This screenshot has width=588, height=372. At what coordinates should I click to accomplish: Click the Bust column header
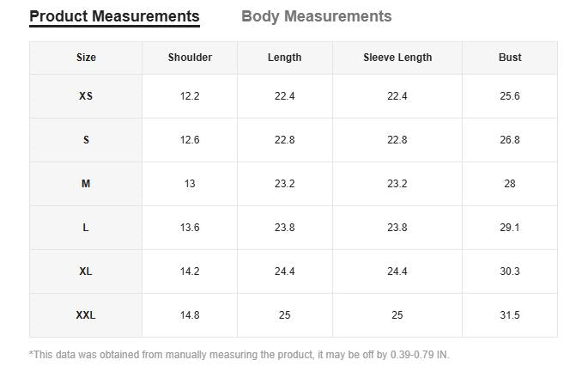point(510,58)
